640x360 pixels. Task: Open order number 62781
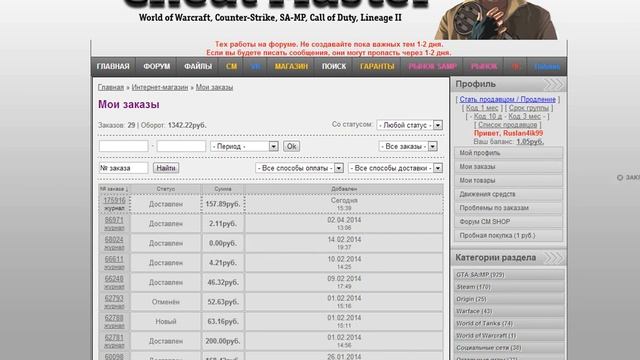coord(114,338)
